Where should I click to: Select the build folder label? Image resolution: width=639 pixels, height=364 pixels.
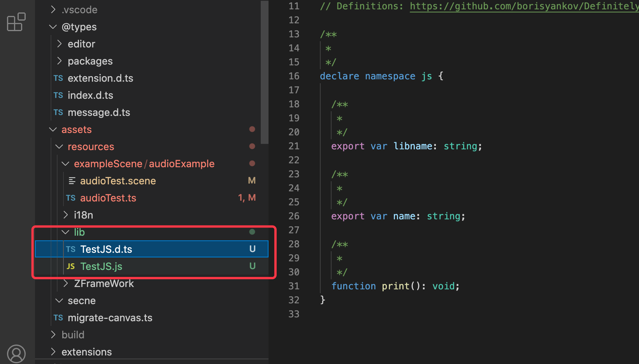tap(73, 335)
